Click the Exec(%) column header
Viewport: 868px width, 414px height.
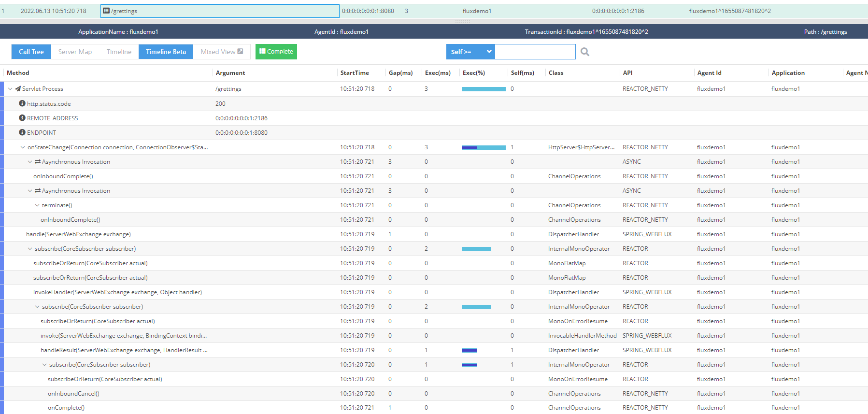click(474, 73)
